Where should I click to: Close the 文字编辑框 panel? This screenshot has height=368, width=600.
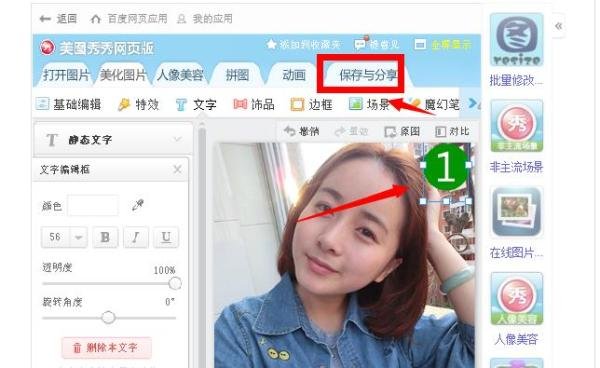pyautogui.click(x=177, y=169)
